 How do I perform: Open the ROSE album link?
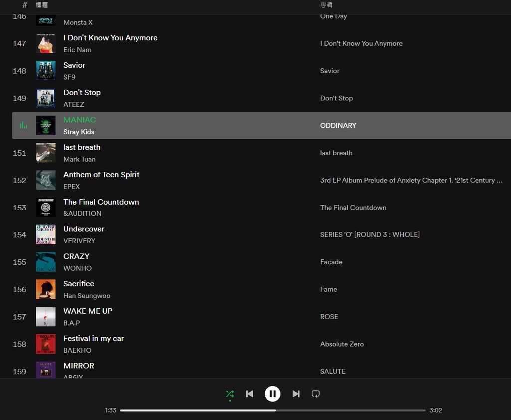click(329, 317)
